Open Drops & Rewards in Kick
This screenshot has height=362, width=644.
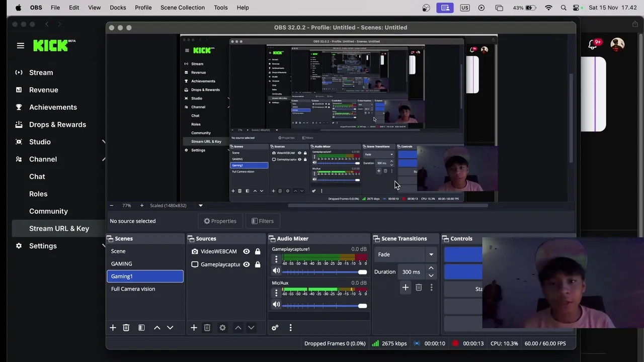[57, 125]
